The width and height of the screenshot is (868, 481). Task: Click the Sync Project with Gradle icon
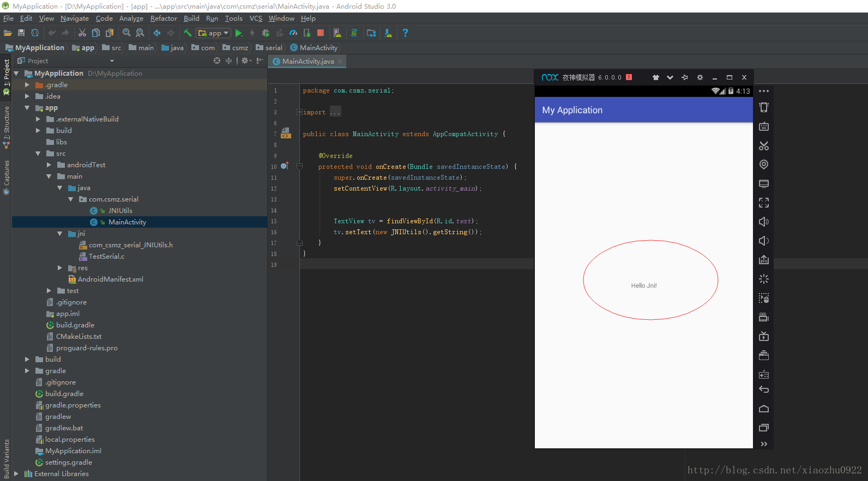click(x=354, y=33)
